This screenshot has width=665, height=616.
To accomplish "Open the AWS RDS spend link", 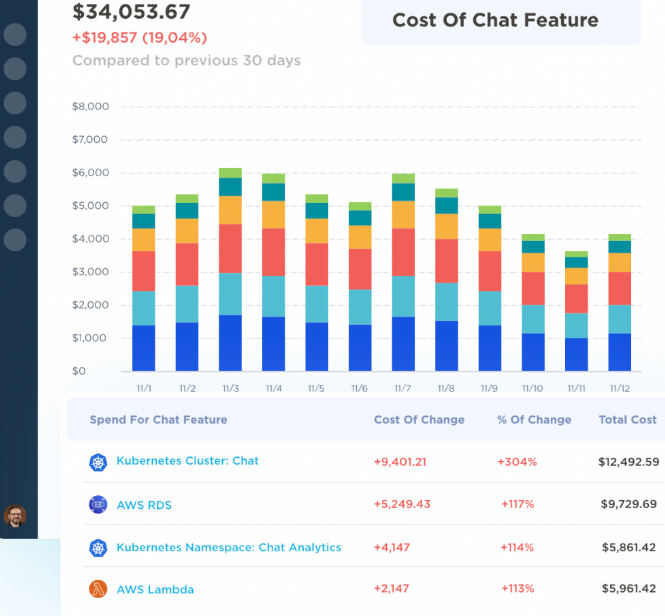I will tap(144, 505).
